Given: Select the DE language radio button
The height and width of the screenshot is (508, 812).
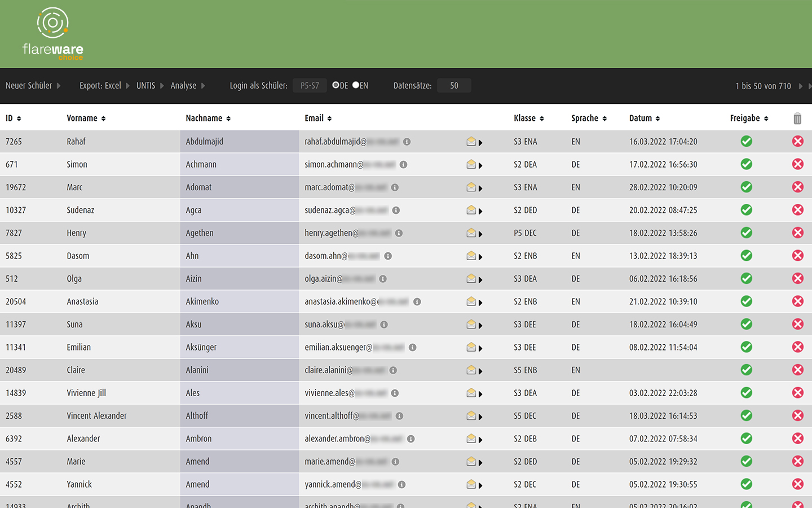Looking at the screenshot, I should pyautogui.click(x=336, y=85).
